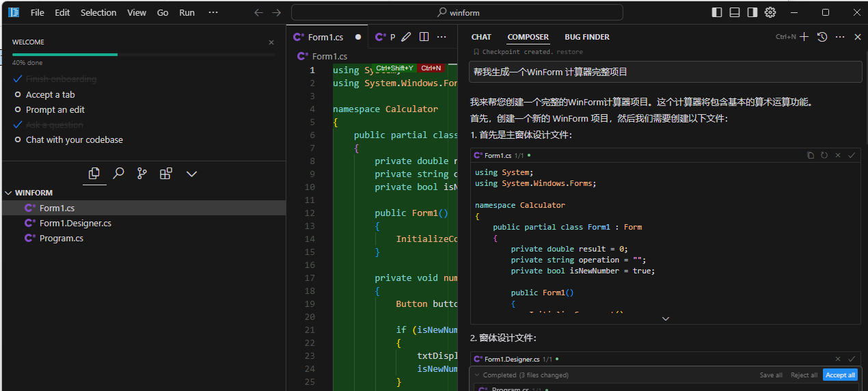Click the restore checkpoint link
This screenshot has height=391, width=868.
pos(570,52)
